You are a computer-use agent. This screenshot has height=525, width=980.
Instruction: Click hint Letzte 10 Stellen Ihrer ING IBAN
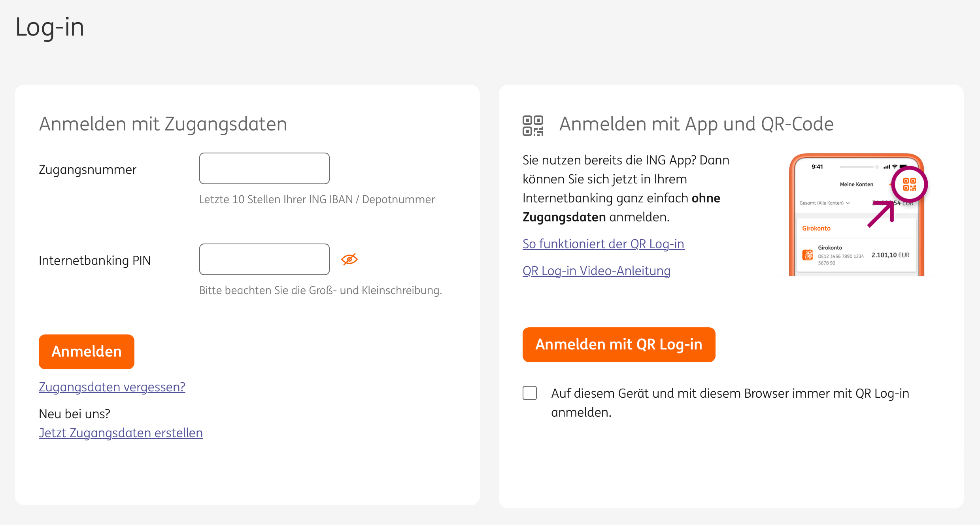(317, 199)
